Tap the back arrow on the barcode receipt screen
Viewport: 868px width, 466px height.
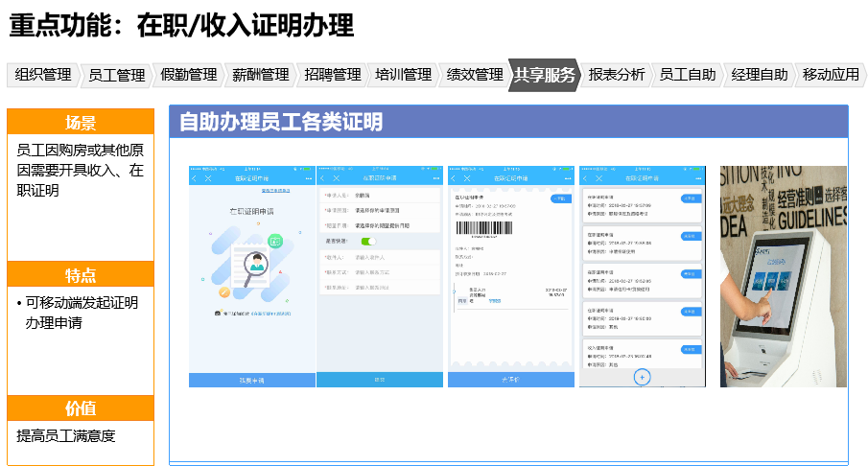[454, 178]
